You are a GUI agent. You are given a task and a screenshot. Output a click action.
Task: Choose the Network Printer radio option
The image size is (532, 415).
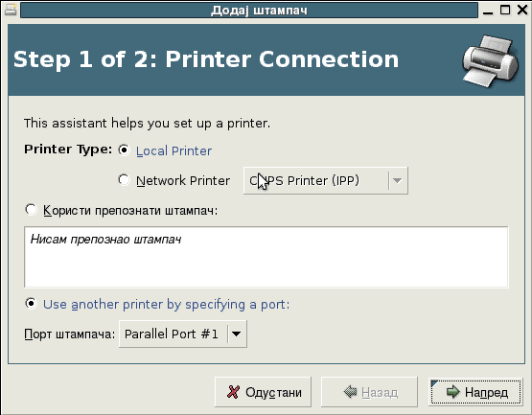[x=125, y=180]
